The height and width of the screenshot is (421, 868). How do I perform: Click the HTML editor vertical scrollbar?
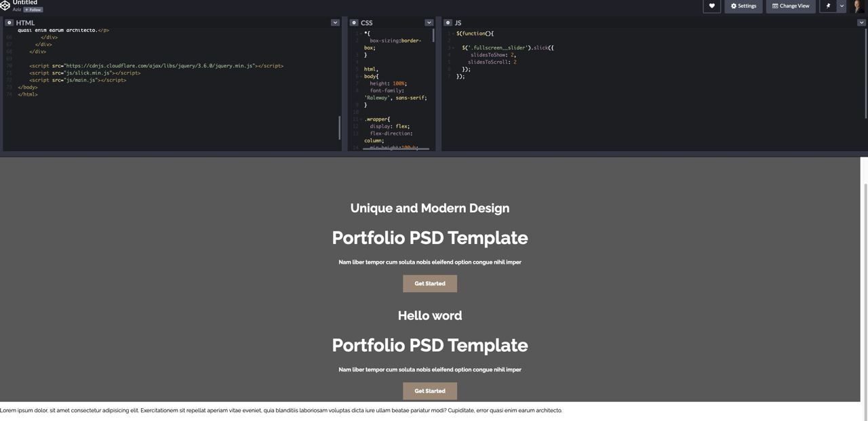coord(340,127)
